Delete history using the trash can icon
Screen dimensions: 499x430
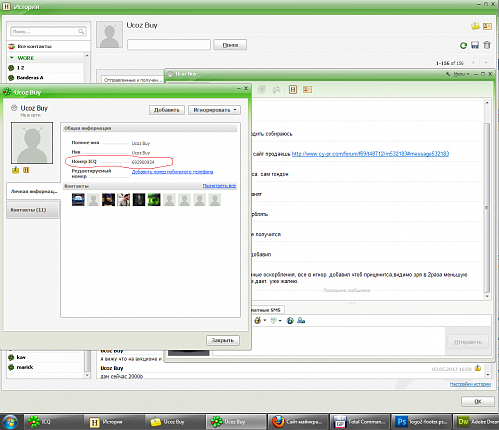[487, 45]
